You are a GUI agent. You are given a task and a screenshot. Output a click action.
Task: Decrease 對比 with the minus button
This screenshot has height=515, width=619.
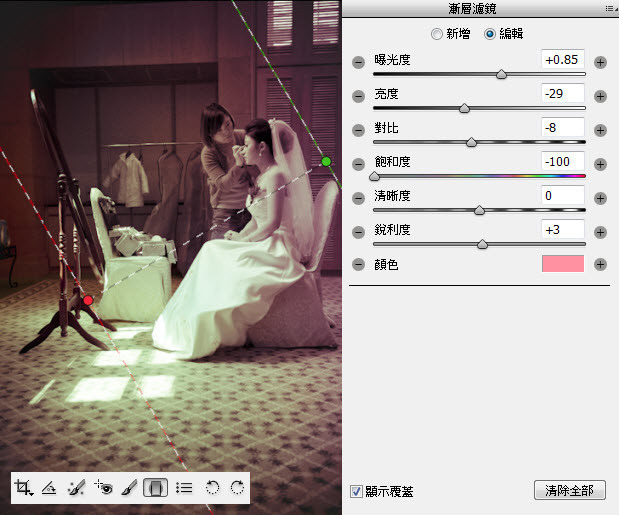pos(358,130)
